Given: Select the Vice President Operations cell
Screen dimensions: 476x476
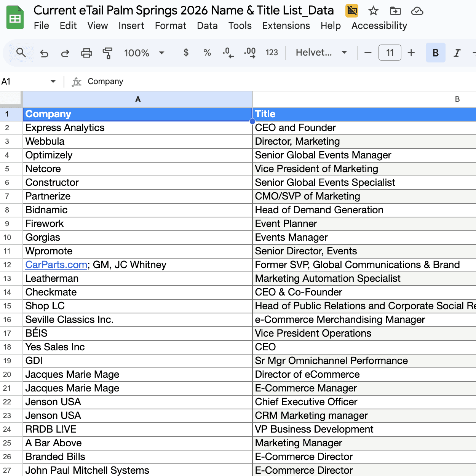Looking at the screenshot, I should coord(364,334).
